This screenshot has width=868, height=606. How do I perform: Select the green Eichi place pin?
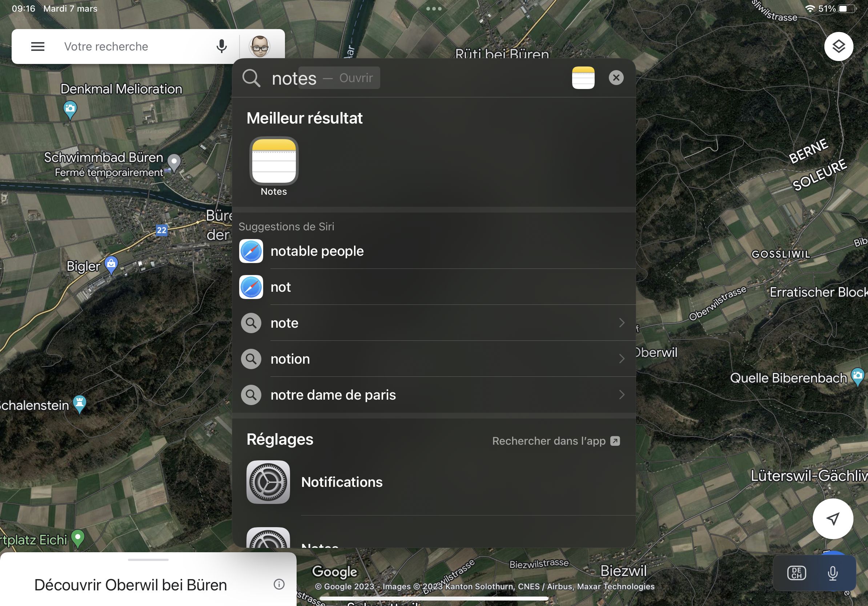(78, 538)
